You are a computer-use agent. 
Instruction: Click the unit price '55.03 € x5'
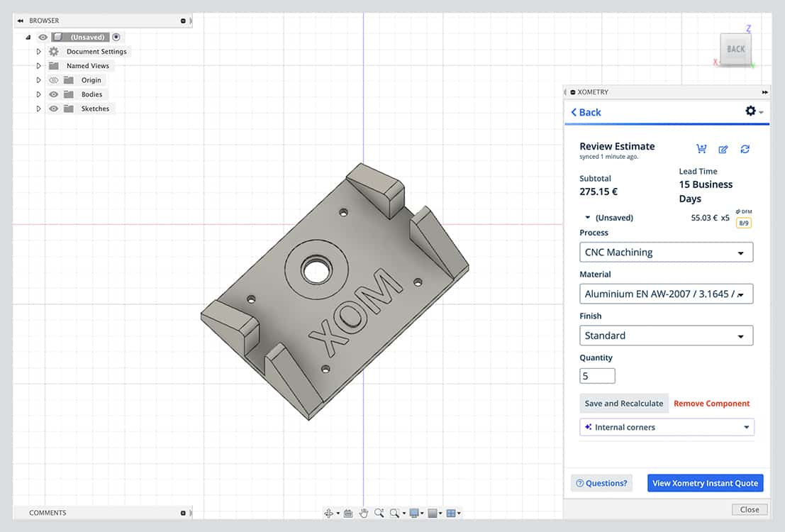coord(710,218)
